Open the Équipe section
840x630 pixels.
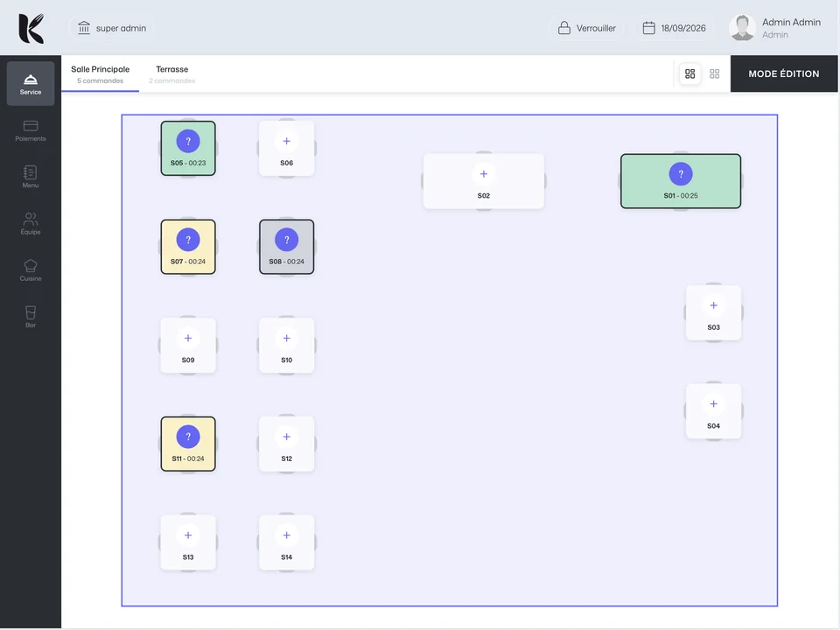click(x=31, y=224)
